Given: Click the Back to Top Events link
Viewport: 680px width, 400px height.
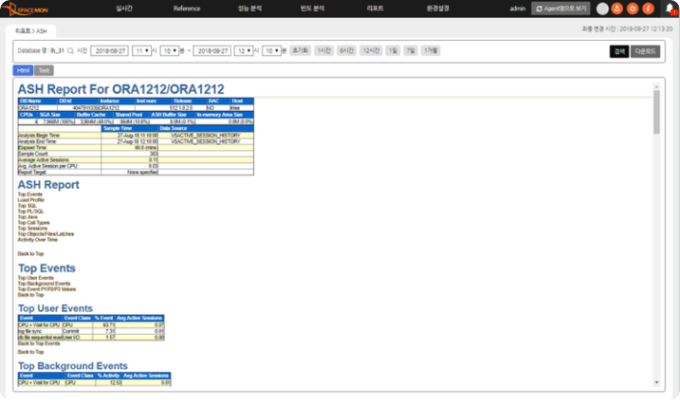Looking at the screenshot, I should tap(39, 343).
